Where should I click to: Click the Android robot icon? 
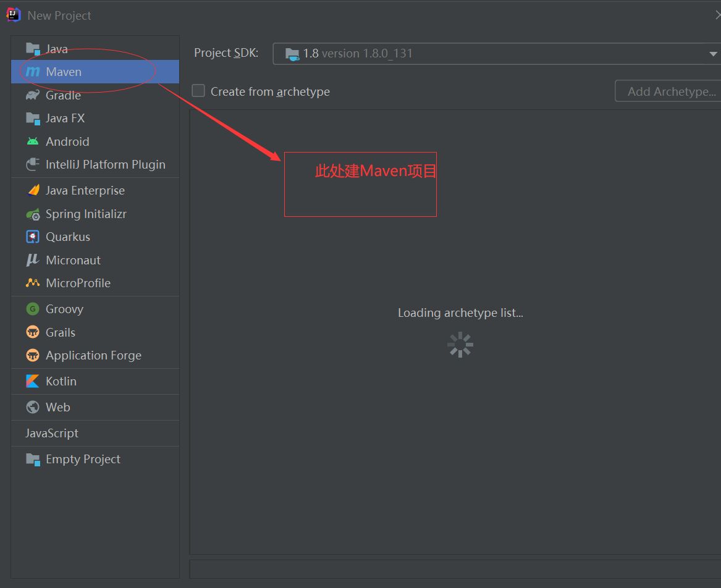33,141
